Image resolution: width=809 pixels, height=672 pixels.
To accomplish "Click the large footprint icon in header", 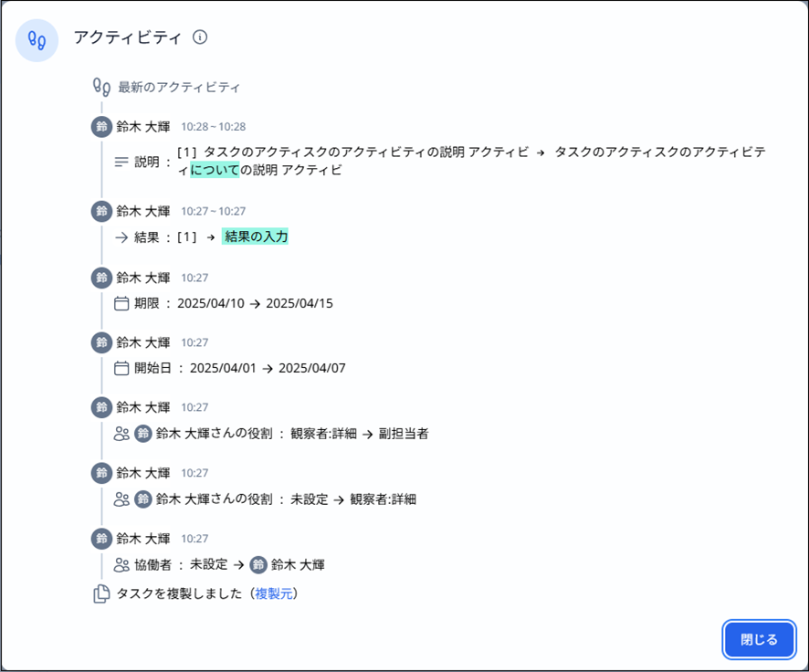I will tap(37, 40).
